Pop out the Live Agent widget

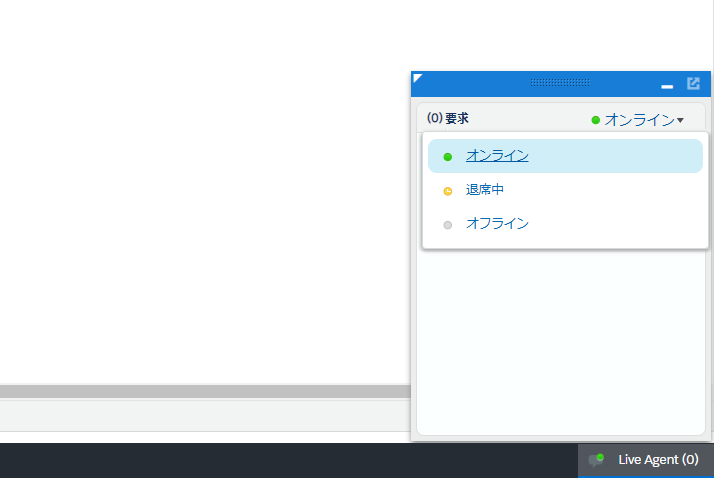(x=693, y=83)
